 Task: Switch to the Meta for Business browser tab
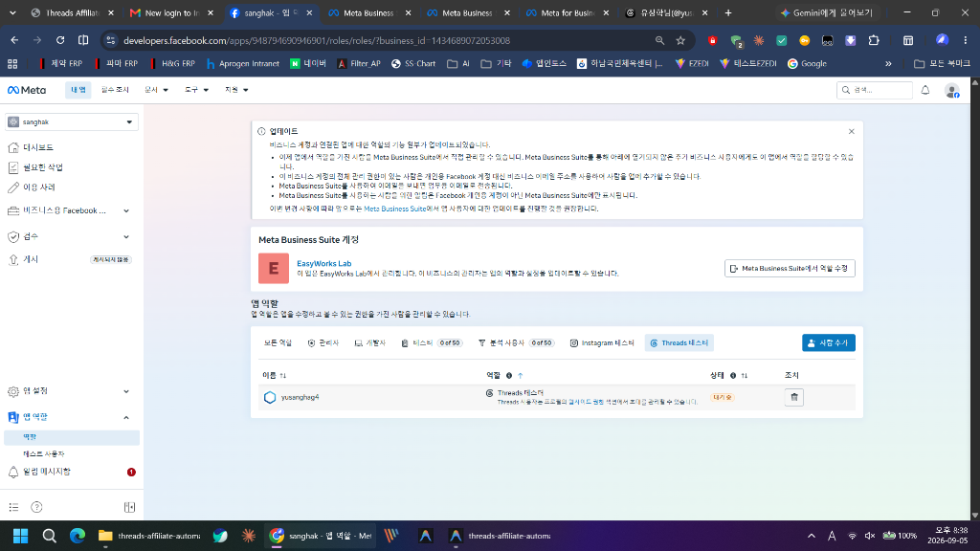pyautogui.click(x=567, y=13)
